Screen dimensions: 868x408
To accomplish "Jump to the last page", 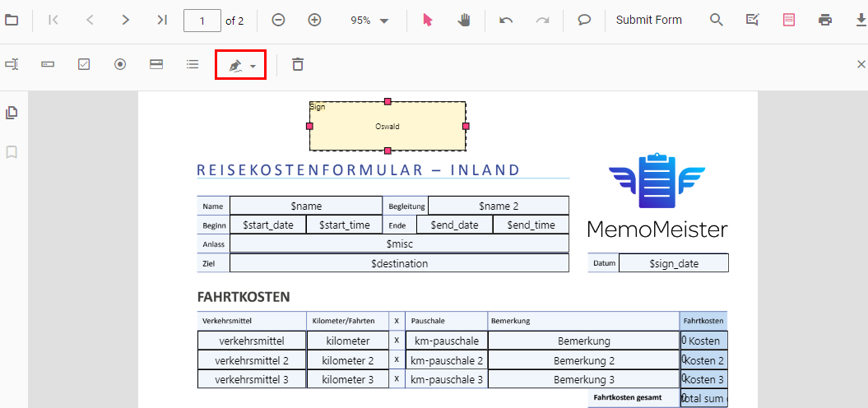I will pyautogui.click(x=162, y=21).
